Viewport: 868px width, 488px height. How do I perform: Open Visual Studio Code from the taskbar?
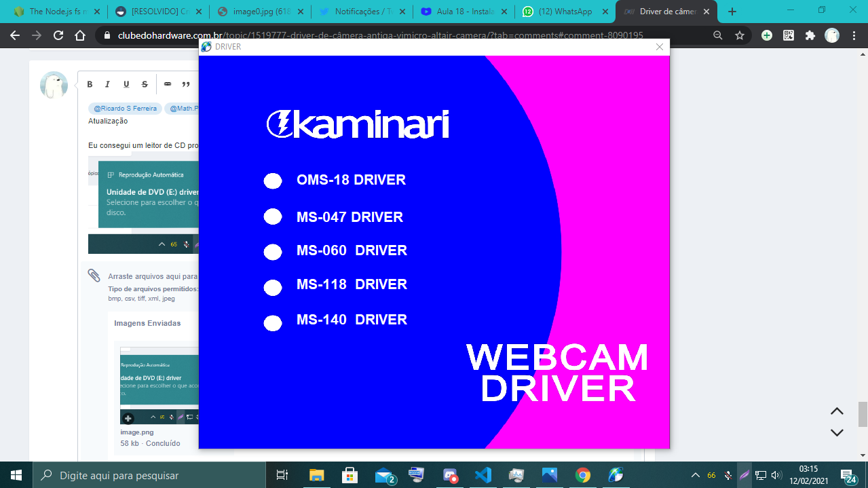pos(483,475)
